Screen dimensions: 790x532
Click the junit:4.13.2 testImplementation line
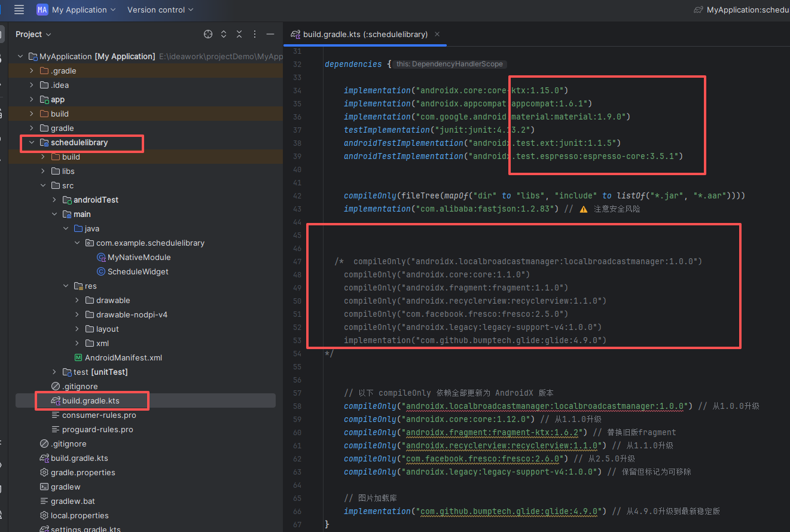tap(439, 130)
